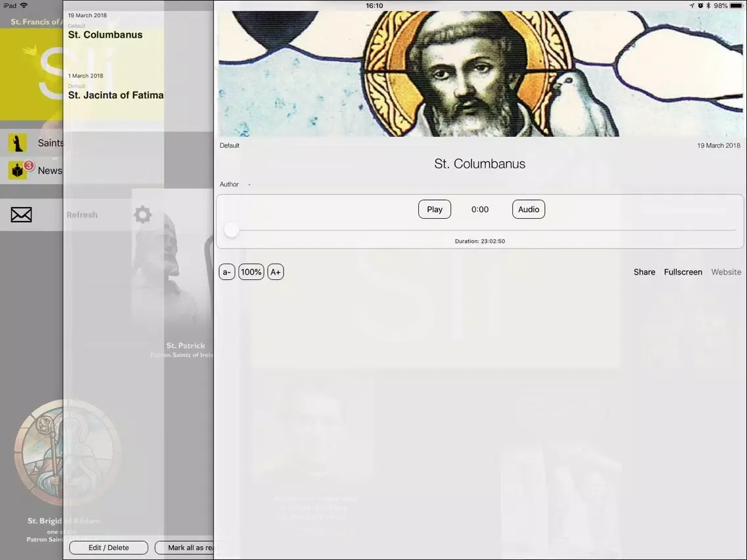Screen dimensions: 747x560
Task: Share the St. Columbanus article
Action: point(644,272)
